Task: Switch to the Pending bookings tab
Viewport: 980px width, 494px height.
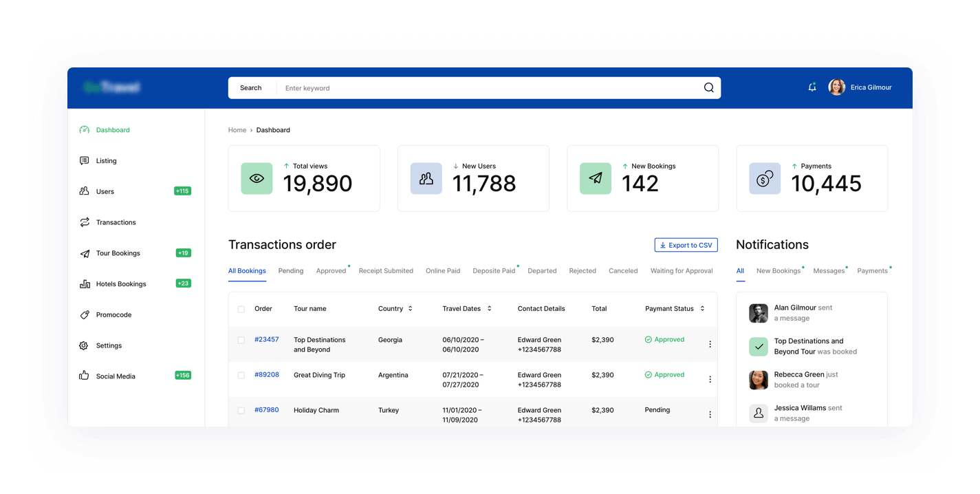Action: tap(290, 271)
